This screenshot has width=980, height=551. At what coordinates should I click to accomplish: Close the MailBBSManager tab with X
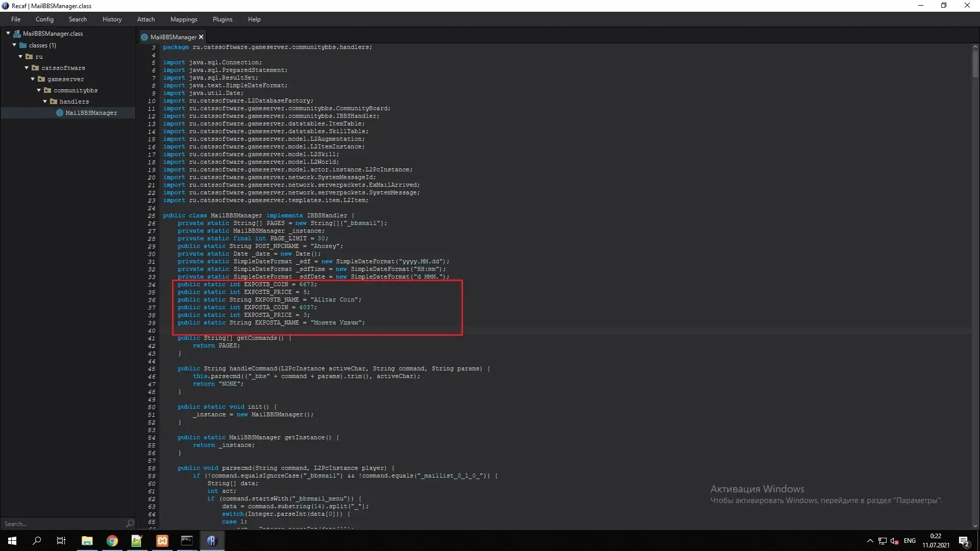click(201, 37)
